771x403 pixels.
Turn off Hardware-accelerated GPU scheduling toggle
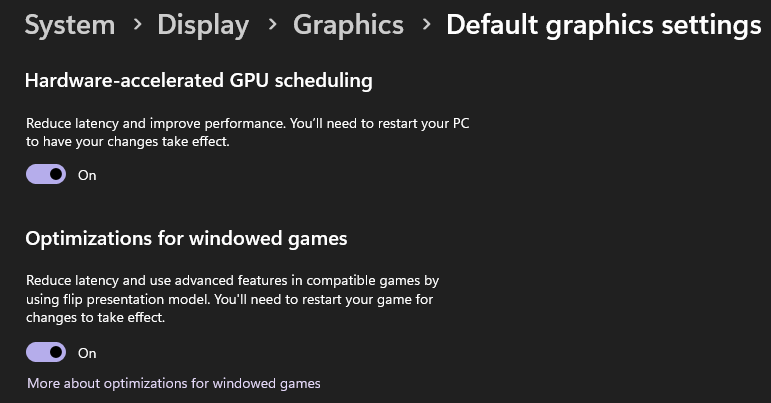point(46,174)
